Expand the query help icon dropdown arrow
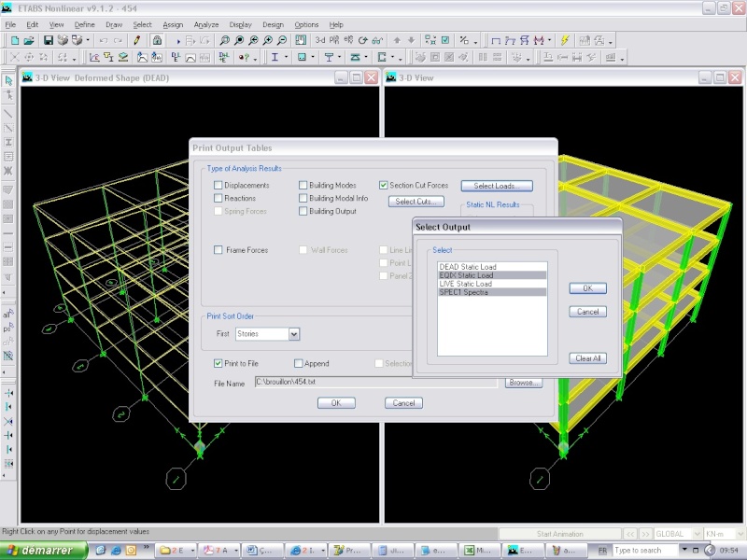 [255, 59]
